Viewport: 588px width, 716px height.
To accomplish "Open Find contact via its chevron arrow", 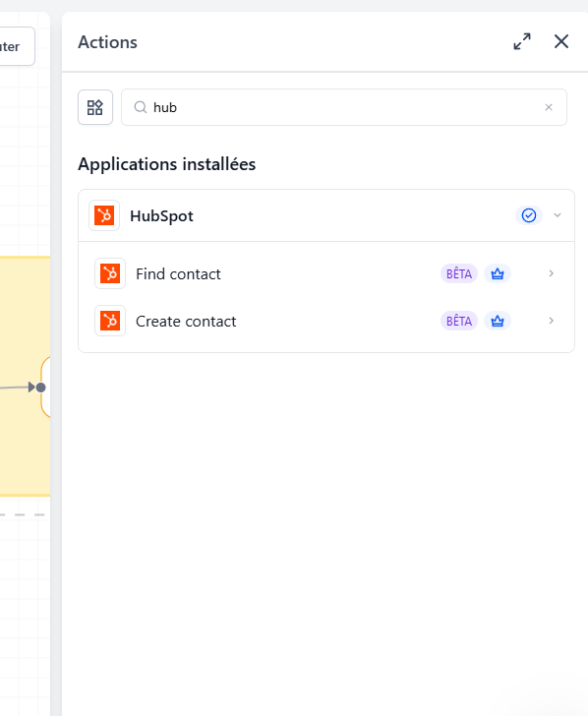I will click(551, 273).
